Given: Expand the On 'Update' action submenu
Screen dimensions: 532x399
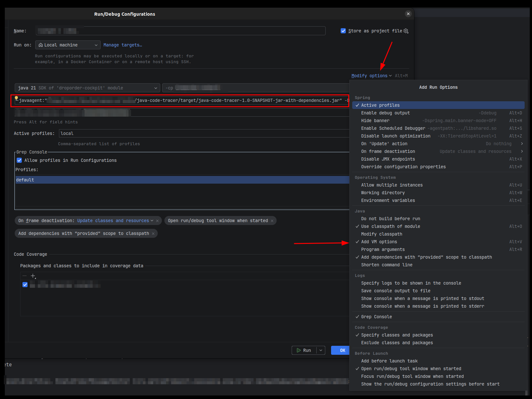Looking at the screenshot, I should pos(522,144).
